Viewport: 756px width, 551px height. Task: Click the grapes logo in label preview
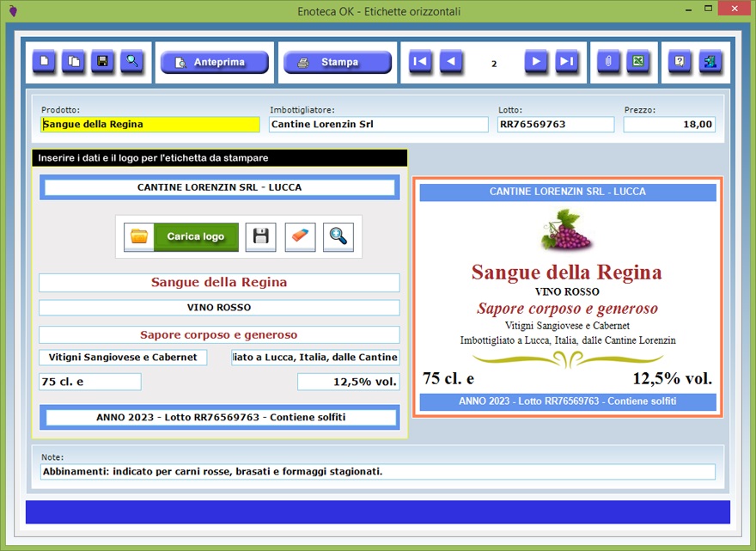coord(566,230)
